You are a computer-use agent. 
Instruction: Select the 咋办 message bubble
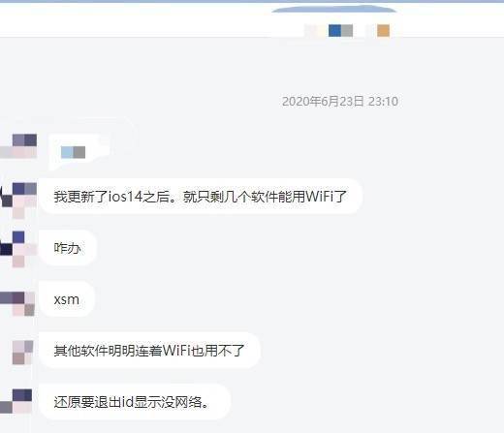(68, 248)
